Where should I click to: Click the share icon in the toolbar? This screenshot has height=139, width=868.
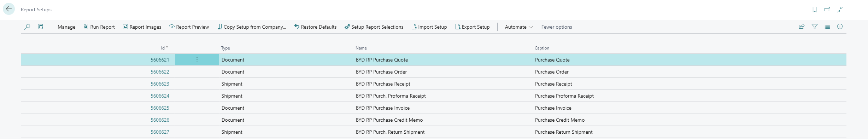coord(802,27)
